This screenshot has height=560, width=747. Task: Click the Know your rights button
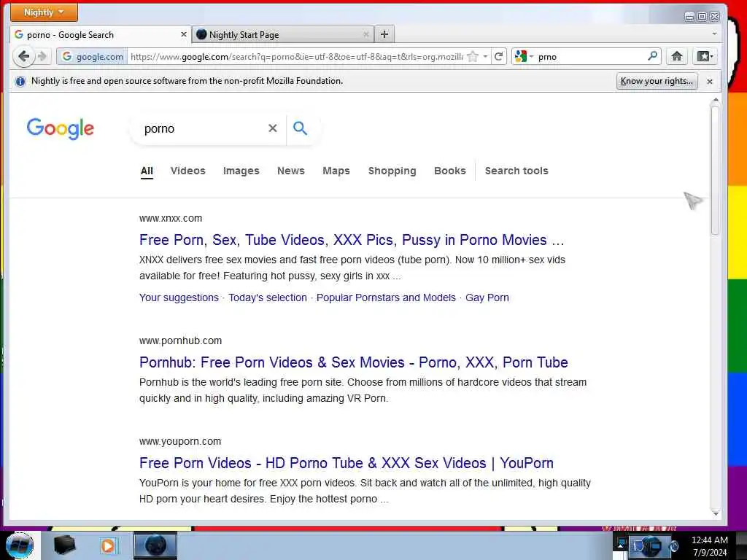pyautogui.click(x=657, y=81)
